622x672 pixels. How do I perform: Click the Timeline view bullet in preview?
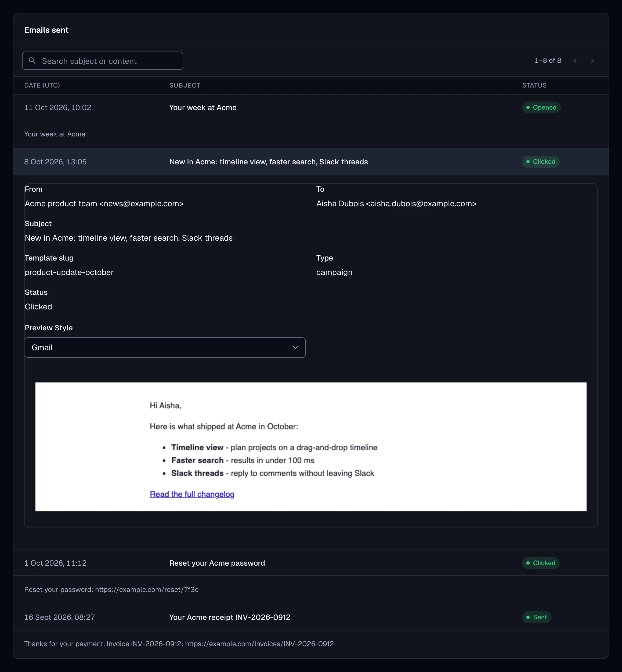274,447
